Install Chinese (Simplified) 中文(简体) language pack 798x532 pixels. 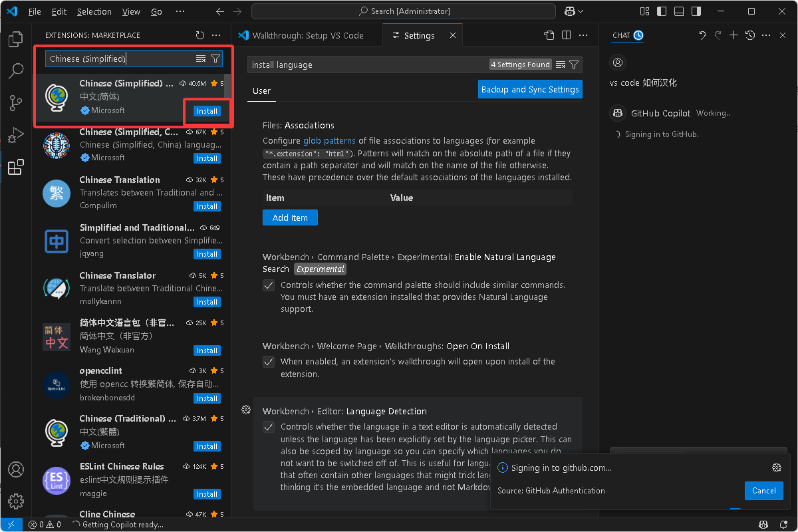[x=207, y=111]
